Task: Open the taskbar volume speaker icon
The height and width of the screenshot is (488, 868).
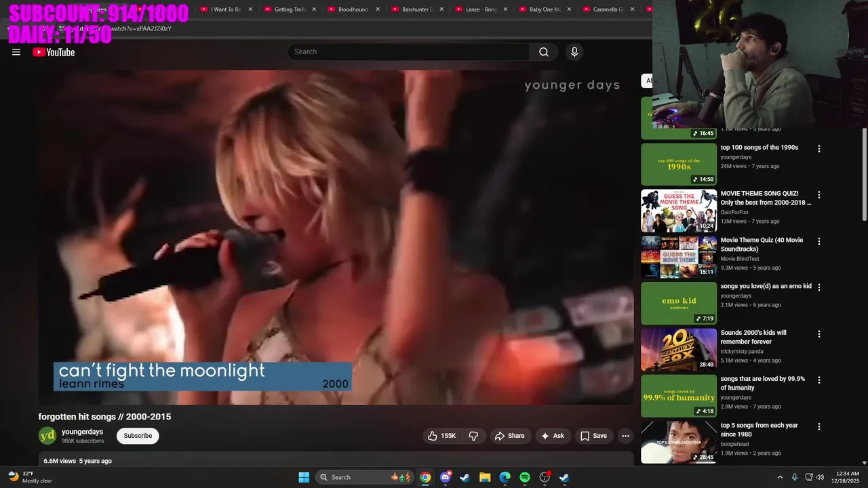Action: (x=820, y=477)
